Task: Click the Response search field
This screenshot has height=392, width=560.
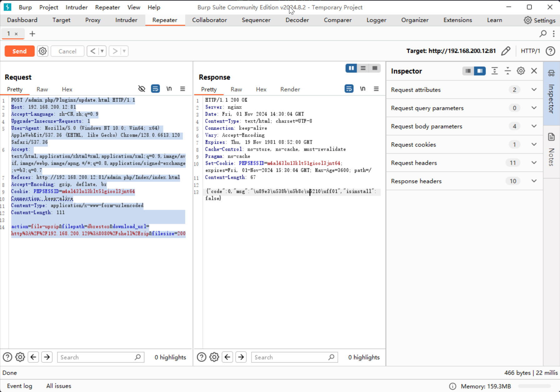Action: [294, 357]
